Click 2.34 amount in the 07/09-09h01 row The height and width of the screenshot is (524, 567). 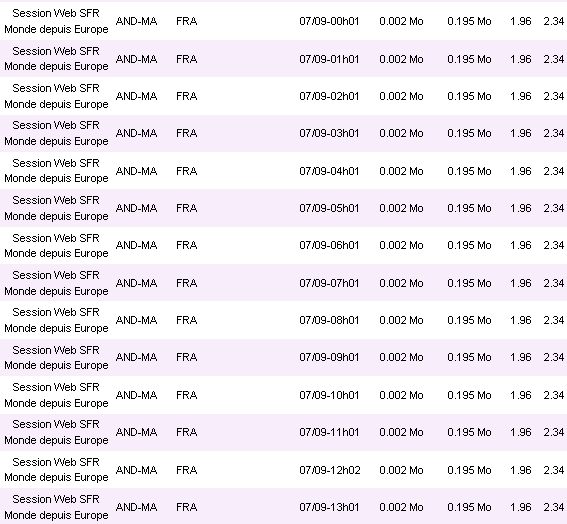[554, 357]
